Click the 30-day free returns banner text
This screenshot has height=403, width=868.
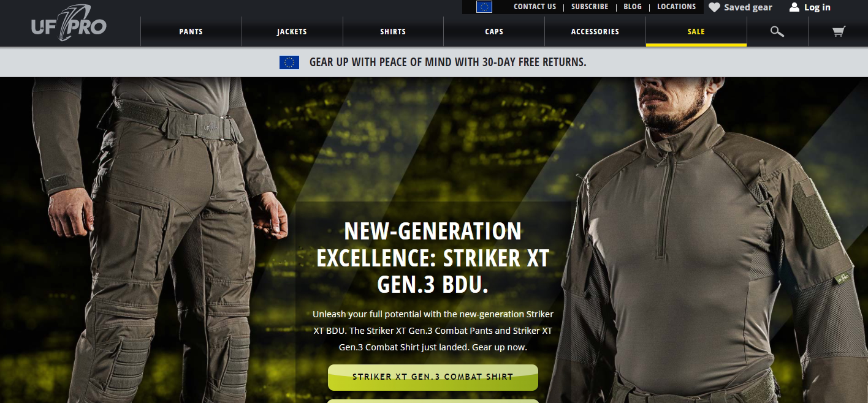(448, 62)
